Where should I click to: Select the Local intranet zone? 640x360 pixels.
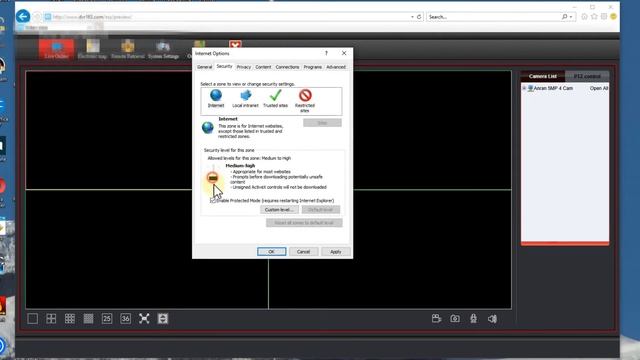pyautogui.click(x=245, y=98)
